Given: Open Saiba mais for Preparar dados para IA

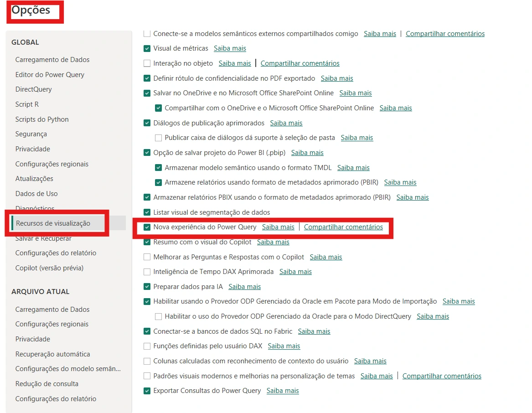Looking at the screenshot, I should 245,287.
